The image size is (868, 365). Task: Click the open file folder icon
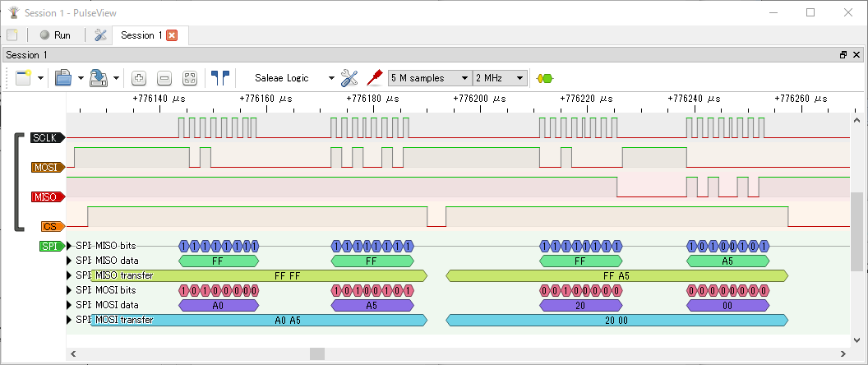63,78
